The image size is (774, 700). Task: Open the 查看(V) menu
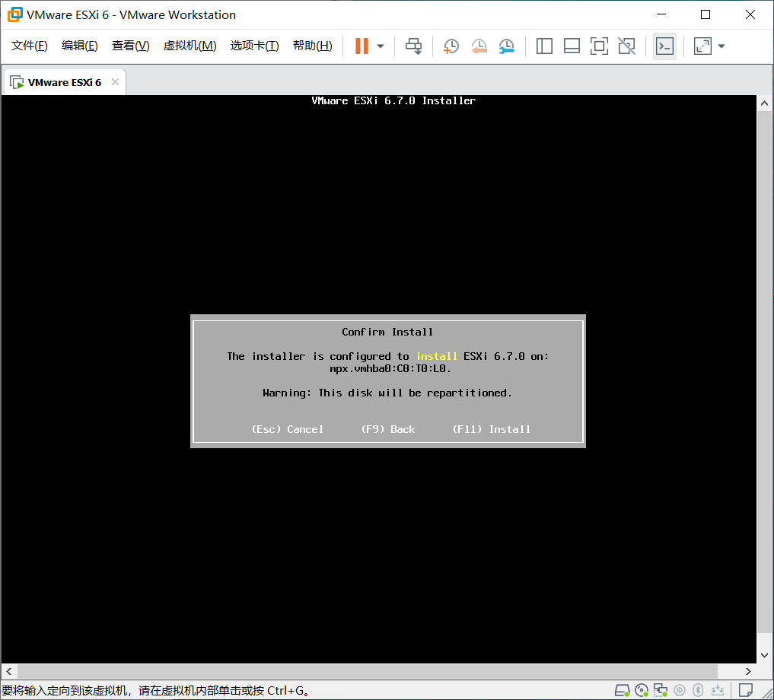[130, 46]
